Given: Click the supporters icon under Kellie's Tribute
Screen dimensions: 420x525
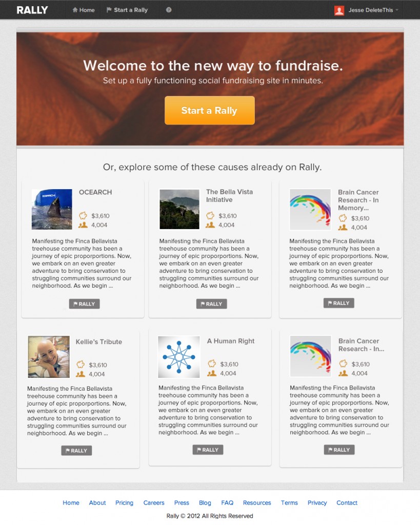Looking at the screenshot, I should click(81, 374).
